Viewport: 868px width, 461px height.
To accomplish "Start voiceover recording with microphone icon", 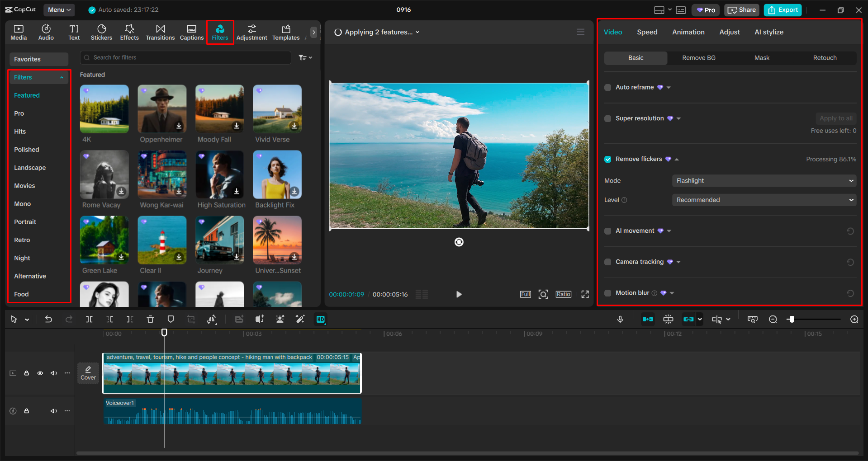I will tap(620, 320).
